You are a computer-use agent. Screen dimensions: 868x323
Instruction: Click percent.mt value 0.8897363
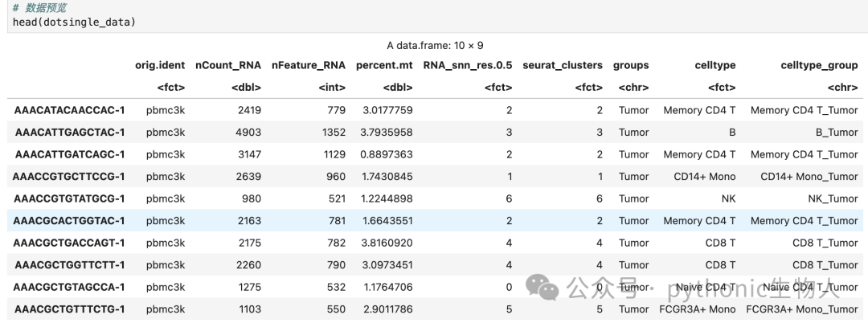point(387,154)
